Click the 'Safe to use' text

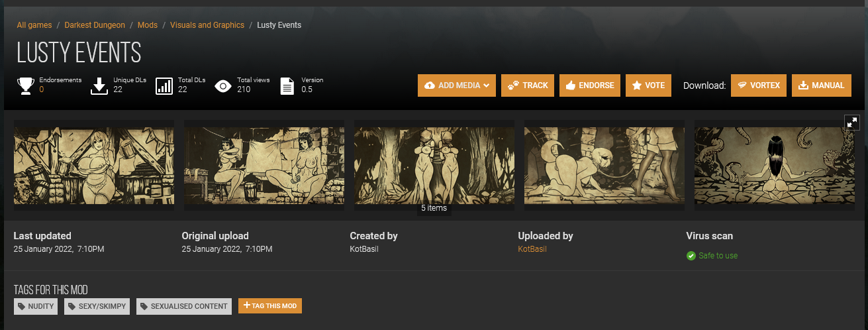(718, 256)
